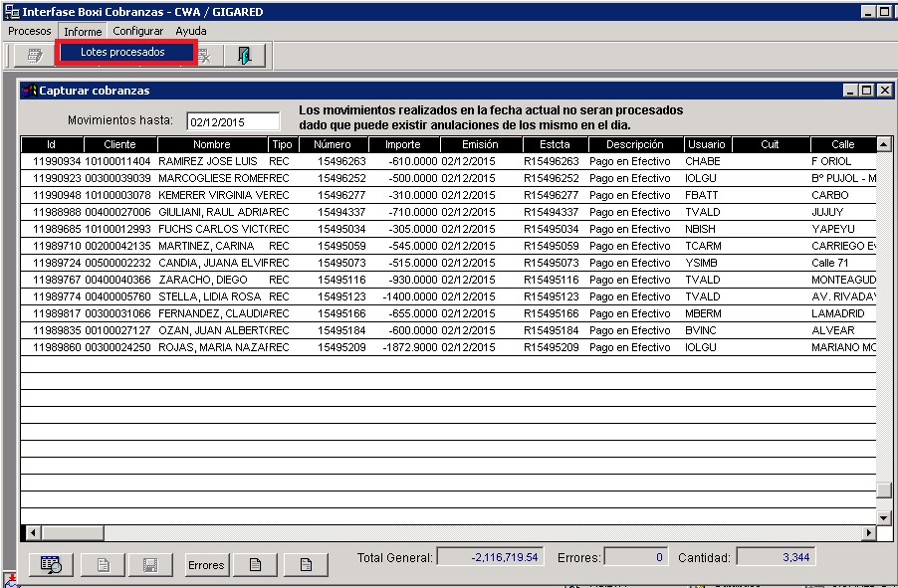Viewport: 898px width, 588px height.
Task: Click the Importe column header
Action: [x=402, y=143]
